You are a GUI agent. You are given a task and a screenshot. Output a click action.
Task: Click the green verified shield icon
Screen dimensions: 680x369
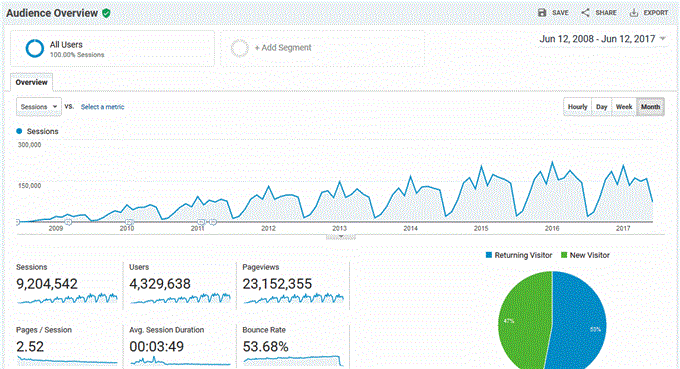pyautogui.click(x=106, y=13)
